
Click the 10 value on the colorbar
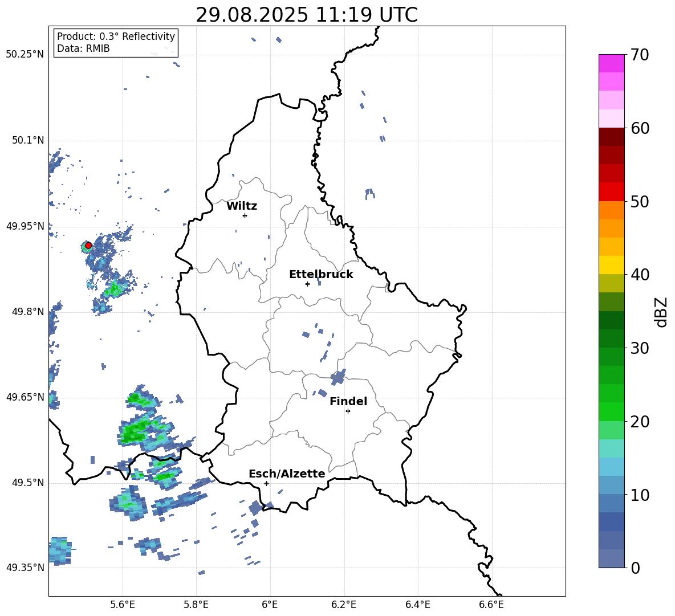tap(640, 495)
